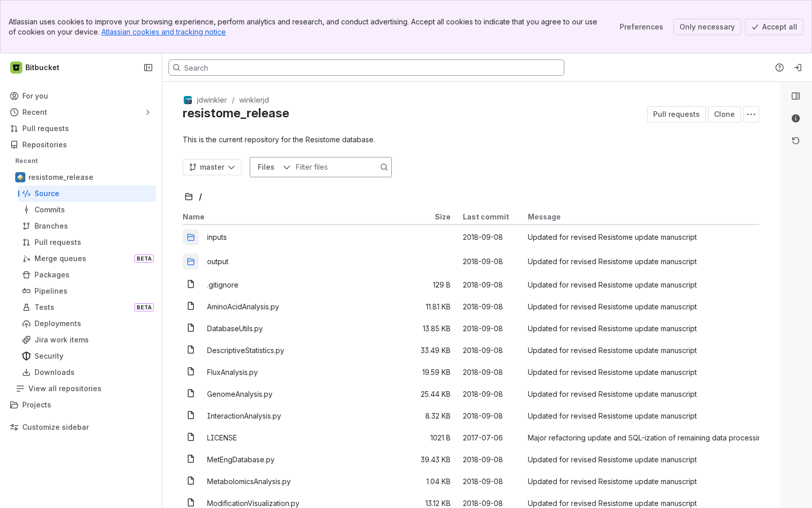Open Branches in repository menu
The image size is (812, 508).
(87, 226)
